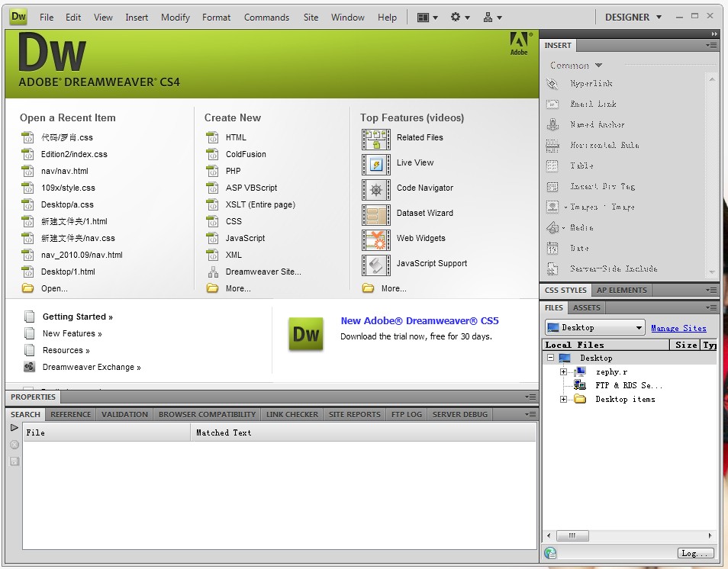
Task: Click the Save Report icon in Search panel
Action: (x=14, y=461)
